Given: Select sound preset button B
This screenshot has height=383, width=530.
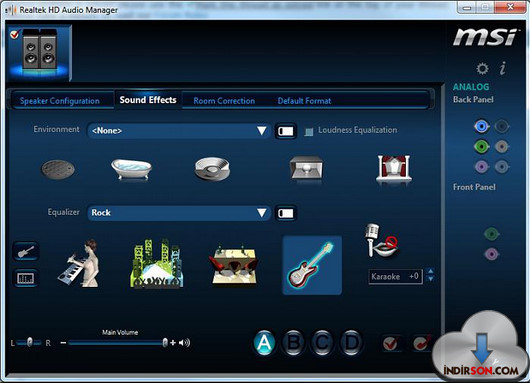Looking at the screenshot, I should (293, 343).
